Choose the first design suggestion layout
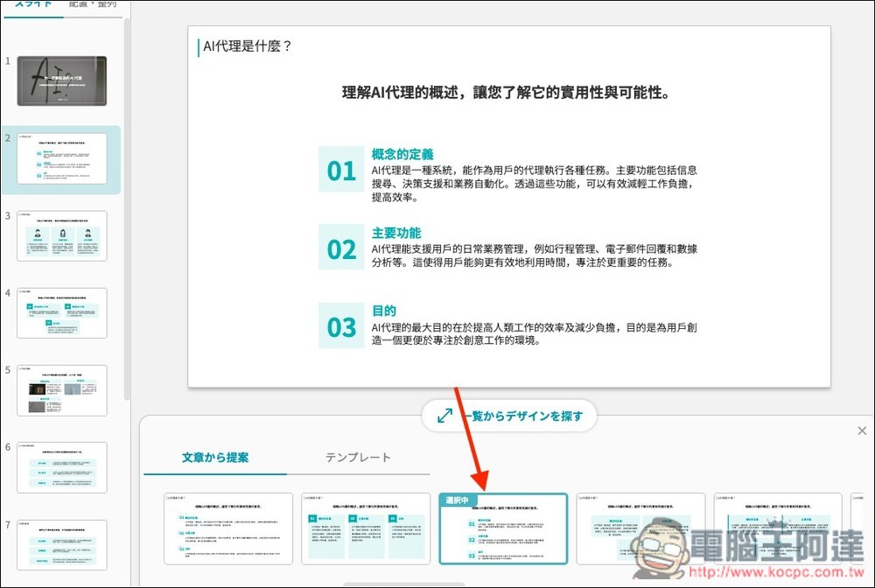This screenshot has height=588, width=875. point(228,528)
